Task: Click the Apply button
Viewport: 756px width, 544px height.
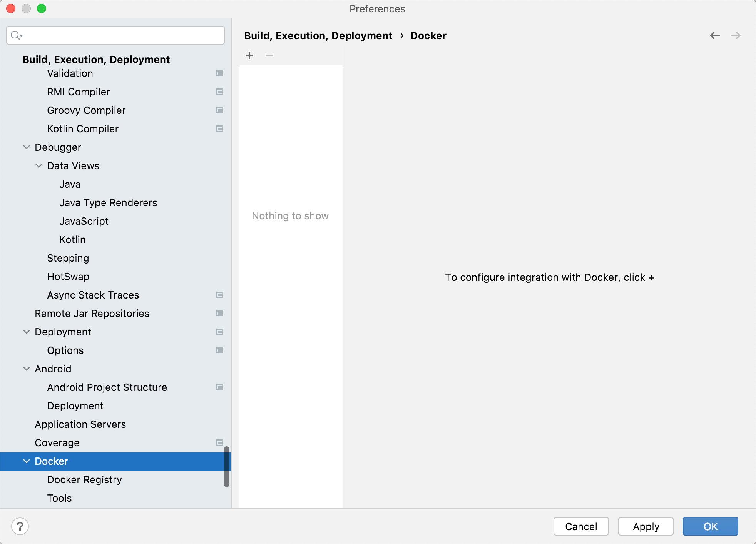Action: tap(646, 526)
